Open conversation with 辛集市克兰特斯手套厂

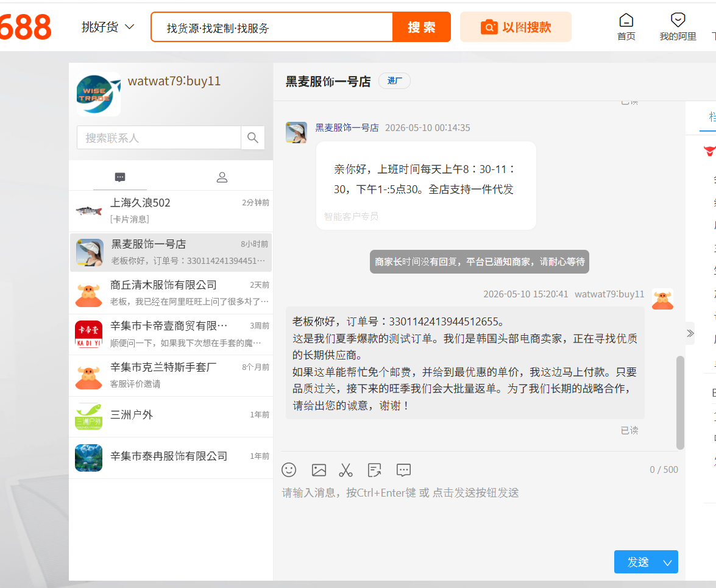coord(171,375)
